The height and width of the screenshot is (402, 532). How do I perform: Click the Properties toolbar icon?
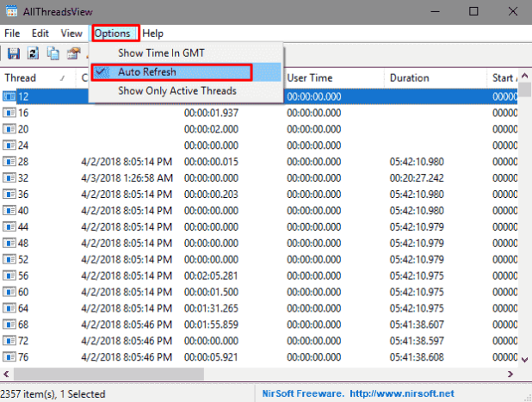[x=74, y=53]
